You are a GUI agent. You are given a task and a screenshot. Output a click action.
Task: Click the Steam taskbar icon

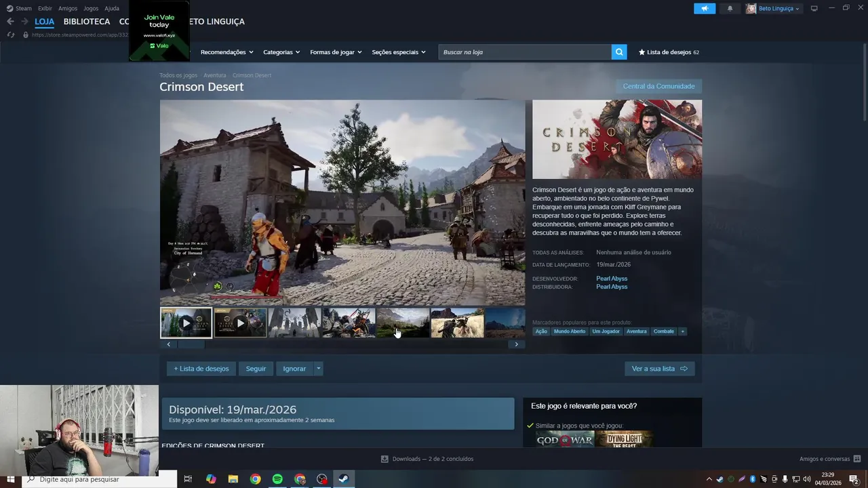(x=344, y=479)
